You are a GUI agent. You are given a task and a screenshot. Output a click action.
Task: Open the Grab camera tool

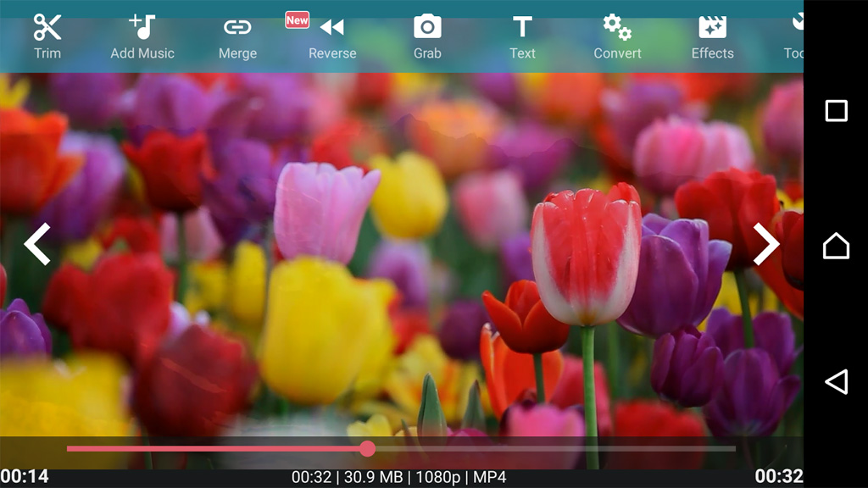tap(427, 37)
